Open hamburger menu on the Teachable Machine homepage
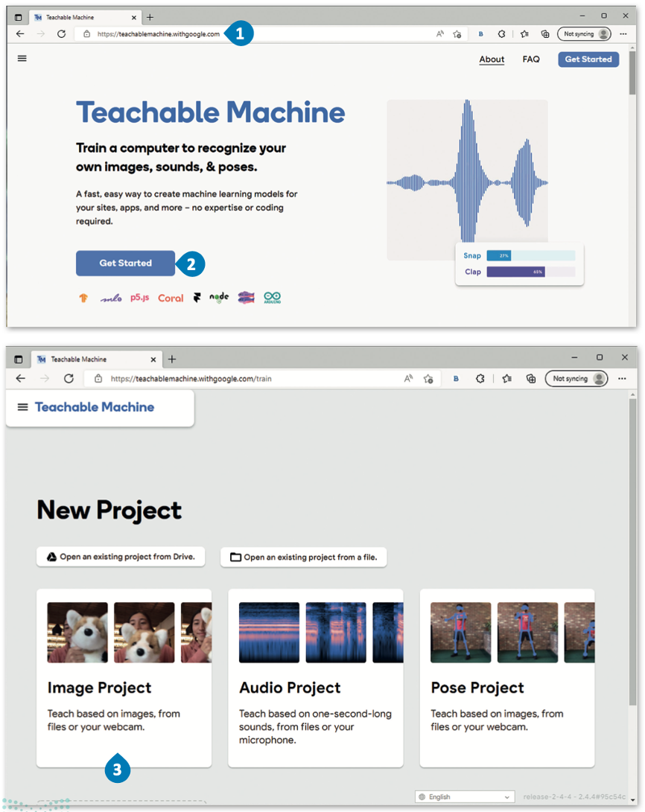 pos(22,59)
